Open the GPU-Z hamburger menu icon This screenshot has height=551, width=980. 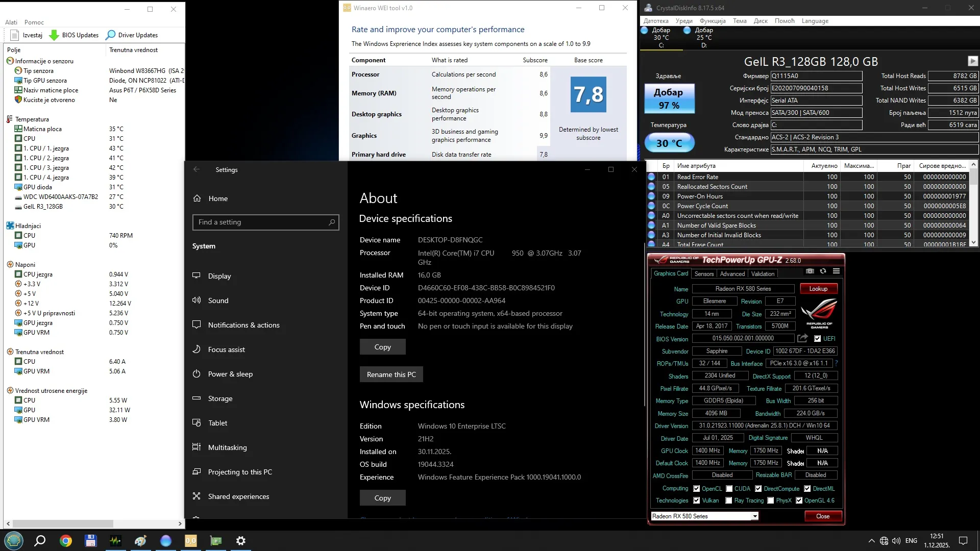(836, 271)
